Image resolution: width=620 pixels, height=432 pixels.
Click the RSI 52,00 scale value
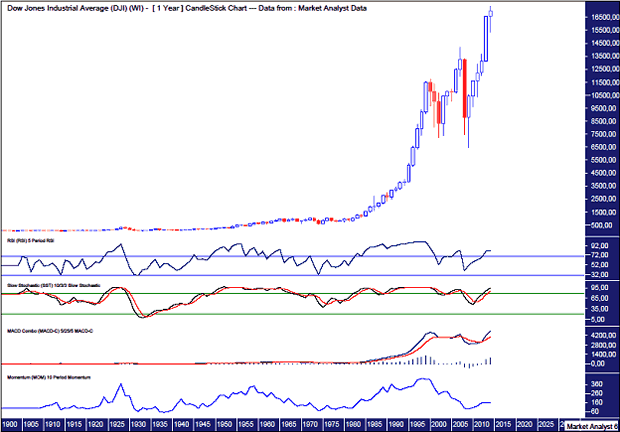coord(601,265)
